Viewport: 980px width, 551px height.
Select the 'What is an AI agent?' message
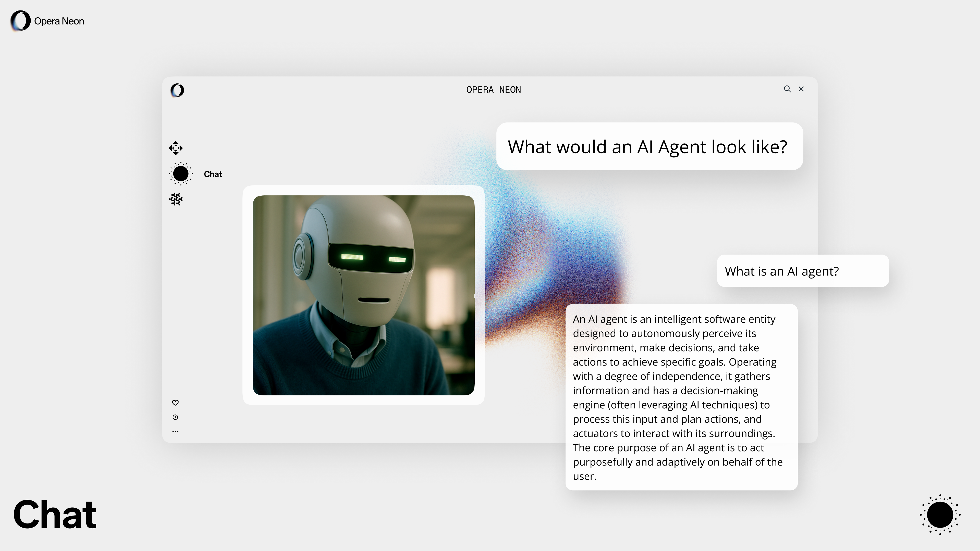point(802,271)
